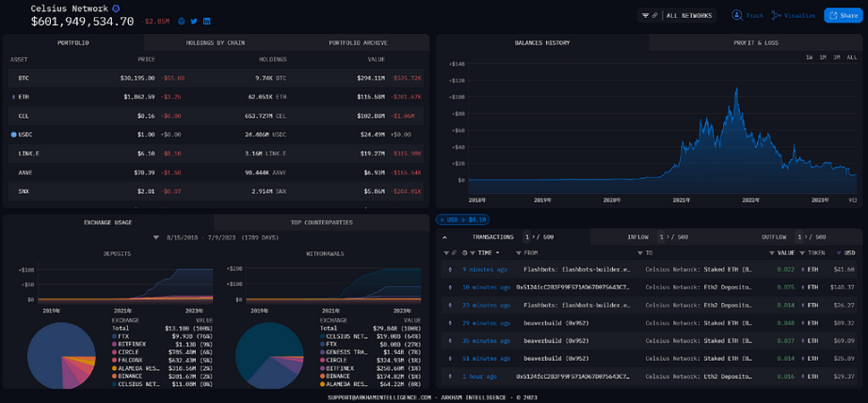Set chart range to 1M
The image size is (868, 403).
point(823,57)
